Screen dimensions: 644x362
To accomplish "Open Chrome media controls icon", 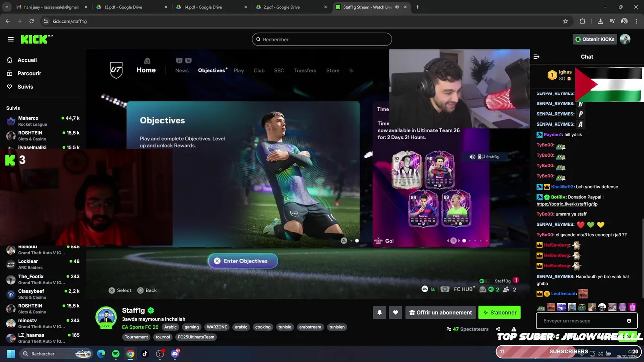I will pyautogui.click(x=612, y=21).
